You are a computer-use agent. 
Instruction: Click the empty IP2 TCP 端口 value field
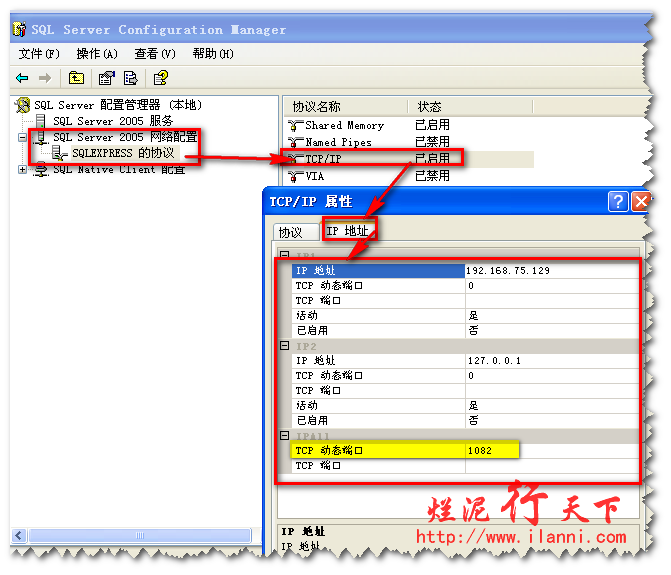click(x=552, y=391)
